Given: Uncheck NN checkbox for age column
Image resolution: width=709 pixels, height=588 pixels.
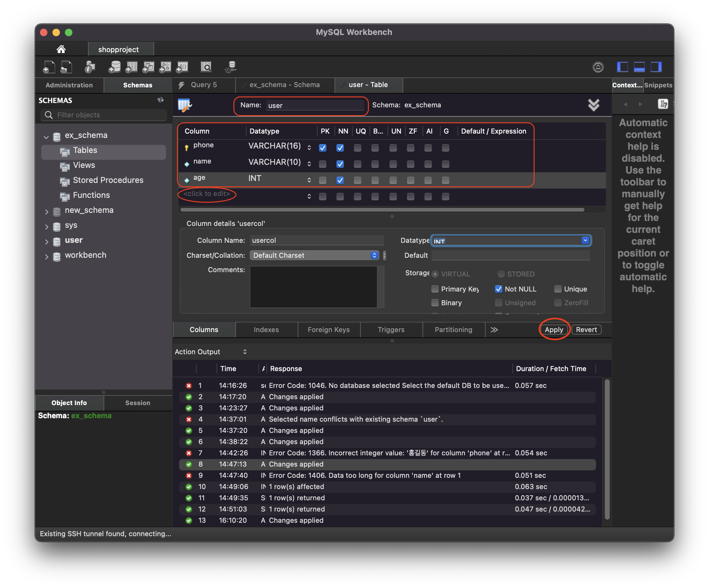Looking at the screenshot, I should tap(340, 180).
